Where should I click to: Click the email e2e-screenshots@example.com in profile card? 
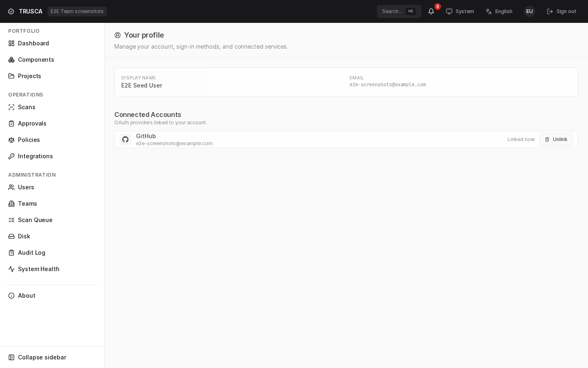tap(388, 85)
